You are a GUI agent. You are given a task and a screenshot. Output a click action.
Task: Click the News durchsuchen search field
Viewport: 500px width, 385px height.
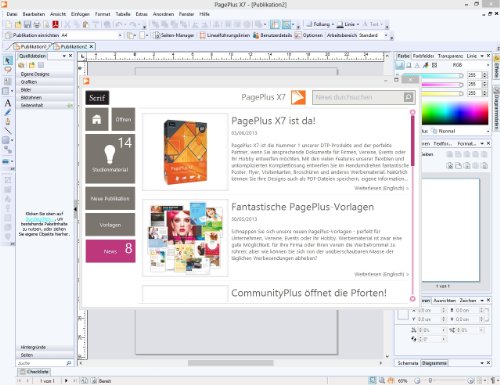pyautogui.click(x=358, y=97)
